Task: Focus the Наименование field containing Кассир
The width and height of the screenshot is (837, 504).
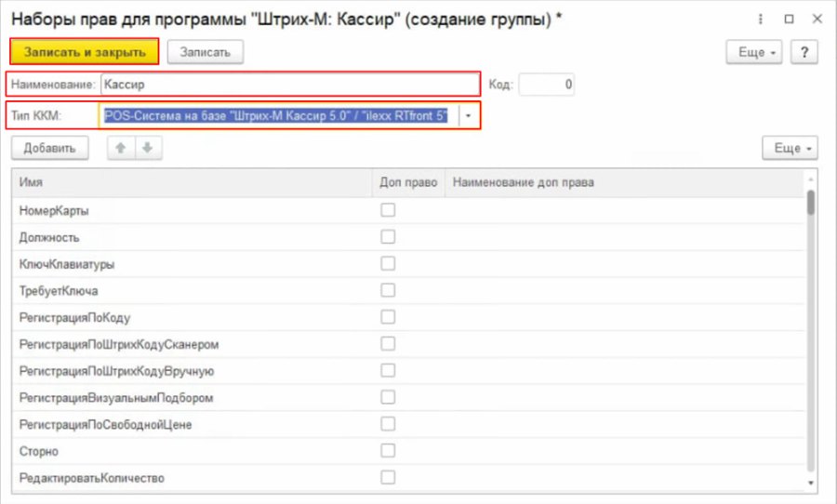Action: pos(290,85)
